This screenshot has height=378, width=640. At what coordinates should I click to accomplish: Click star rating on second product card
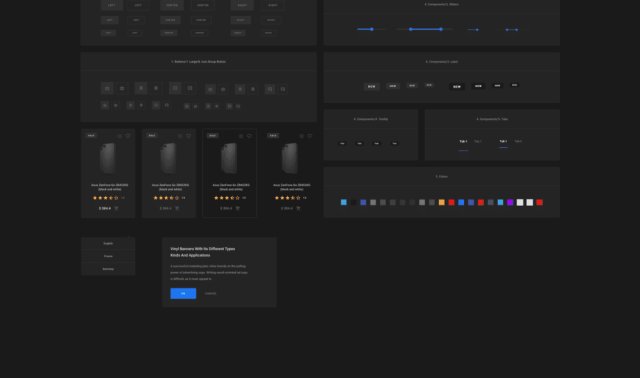pos(166,198)
